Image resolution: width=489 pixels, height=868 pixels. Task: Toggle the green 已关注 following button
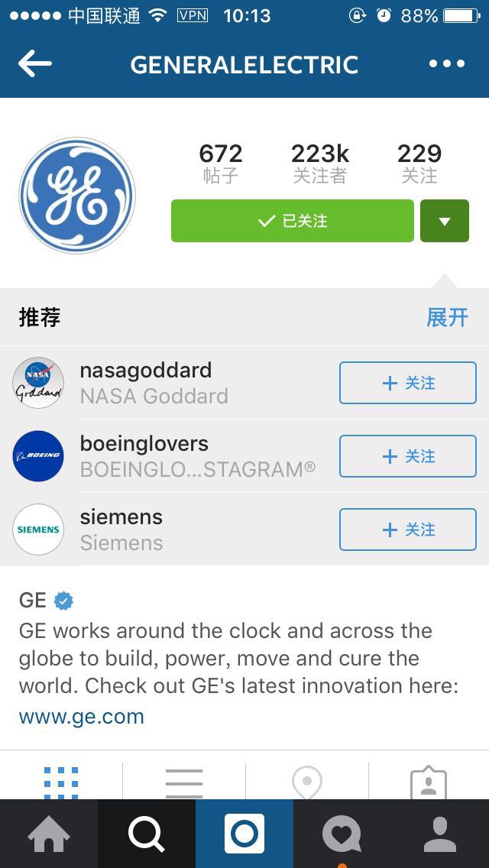point(293,221)
